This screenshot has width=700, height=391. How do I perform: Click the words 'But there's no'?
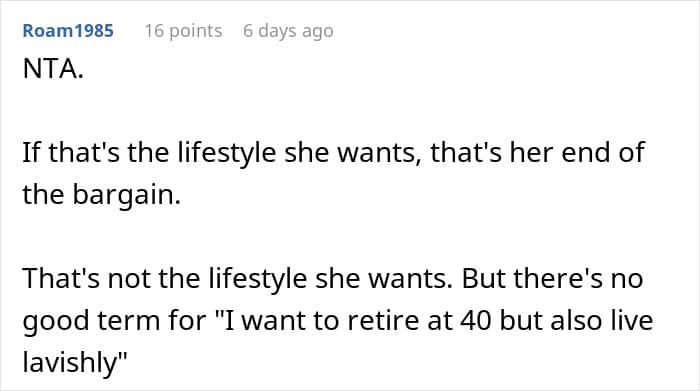pyautogui.click(x=552, y=279)
